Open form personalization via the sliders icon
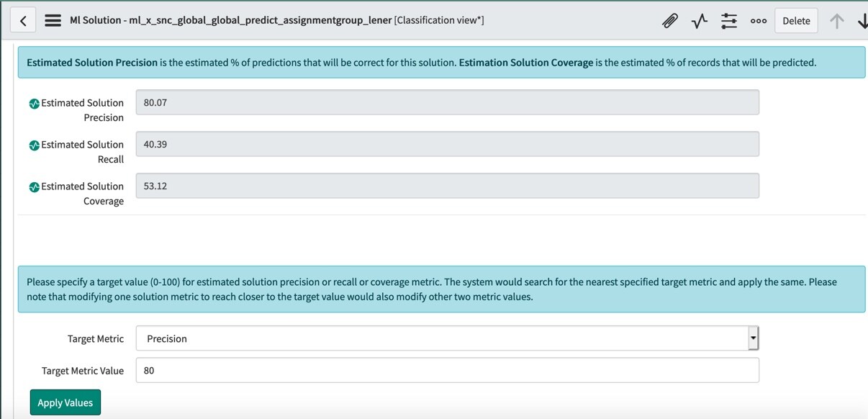Viewport: 868px width, 419px height. [x=728, y=20]
